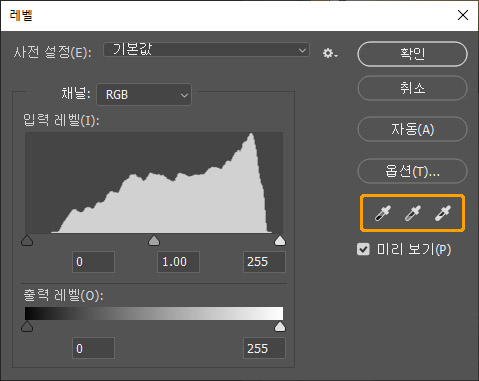The image size is (479, 381).
Task: Click the histogram graph area
Action: point(154,183)
